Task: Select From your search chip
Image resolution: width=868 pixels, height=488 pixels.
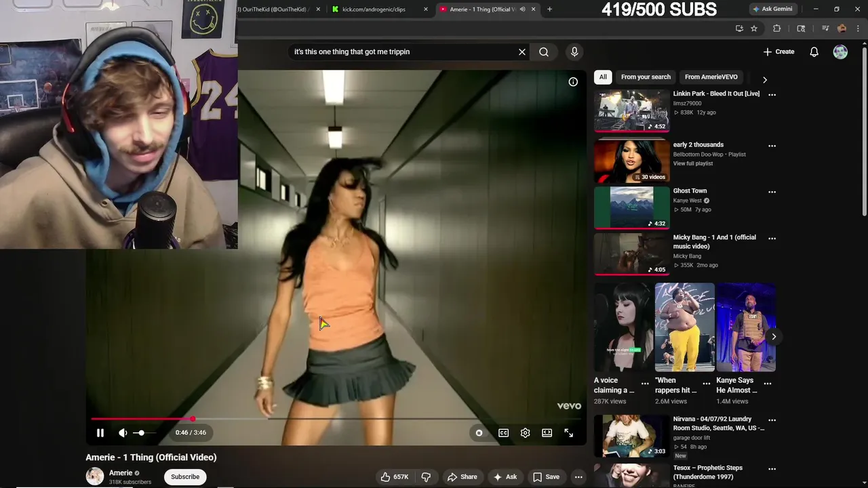Action: [x=646, y=77]
